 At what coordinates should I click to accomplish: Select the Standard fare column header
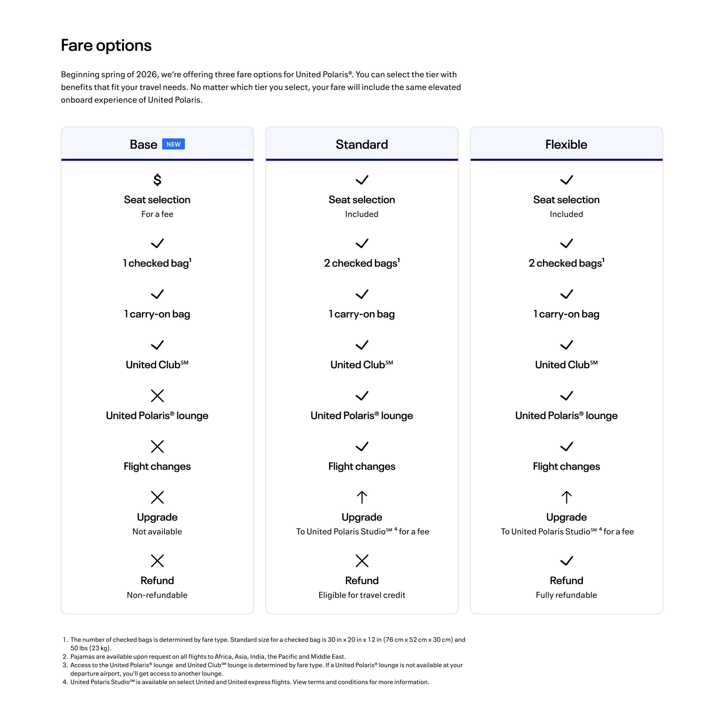pyautogui.click(x=361, y=144)
